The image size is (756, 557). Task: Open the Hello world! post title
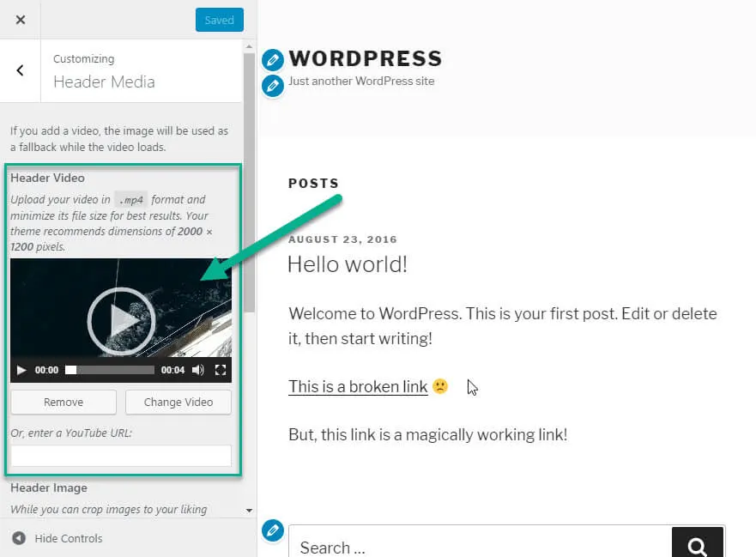pos(348,264)
